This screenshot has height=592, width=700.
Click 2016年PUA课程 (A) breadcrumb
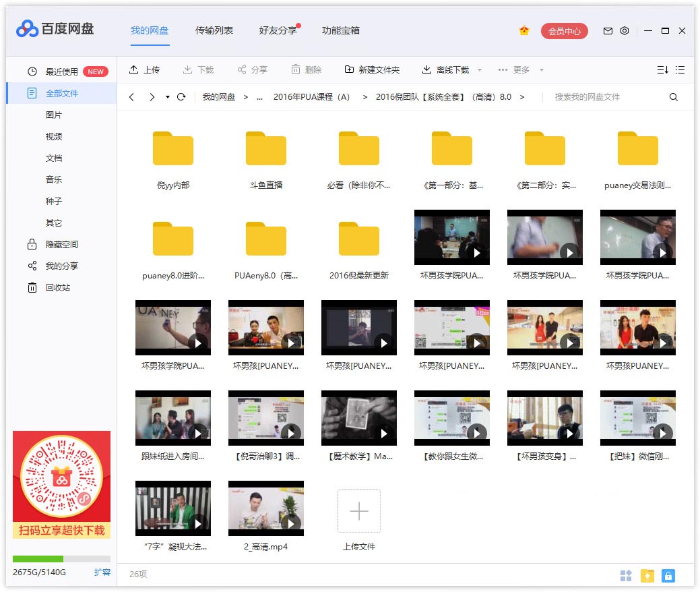point(311,97)
